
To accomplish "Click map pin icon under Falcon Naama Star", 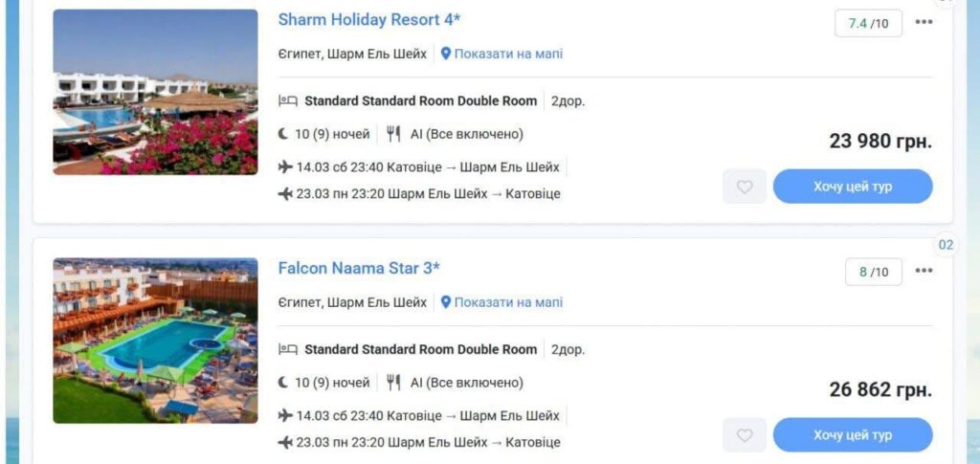I will pos(446,302).
